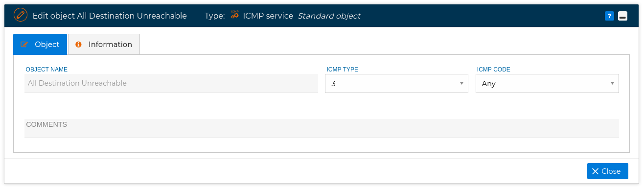Click inside the Comments text area
The width and height of the screenshot is (644, 187).
(322, 128)
